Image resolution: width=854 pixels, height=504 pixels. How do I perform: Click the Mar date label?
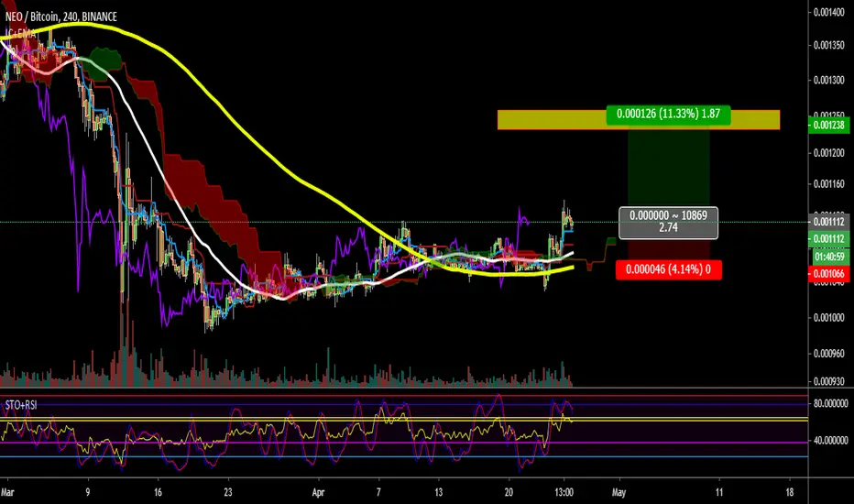(7, 492)
